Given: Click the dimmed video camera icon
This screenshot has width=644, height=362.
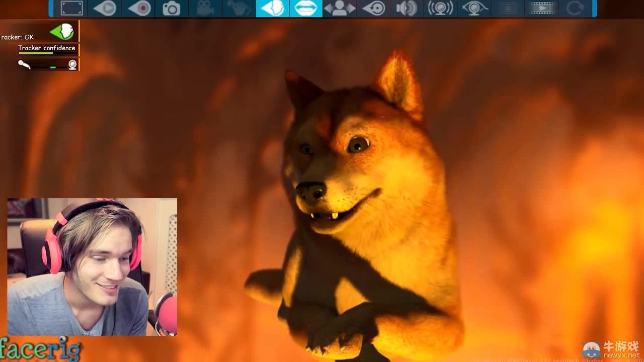Looking at the screenshot, I should click(205, 8).
